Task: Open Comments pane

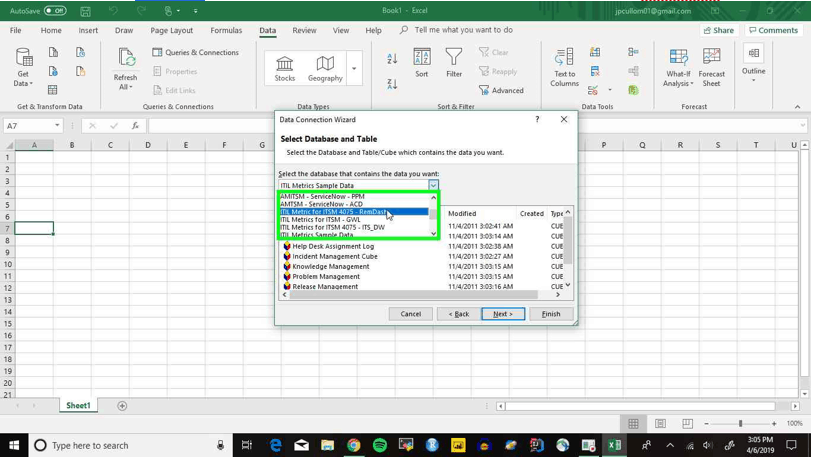Action: [774, 30]
